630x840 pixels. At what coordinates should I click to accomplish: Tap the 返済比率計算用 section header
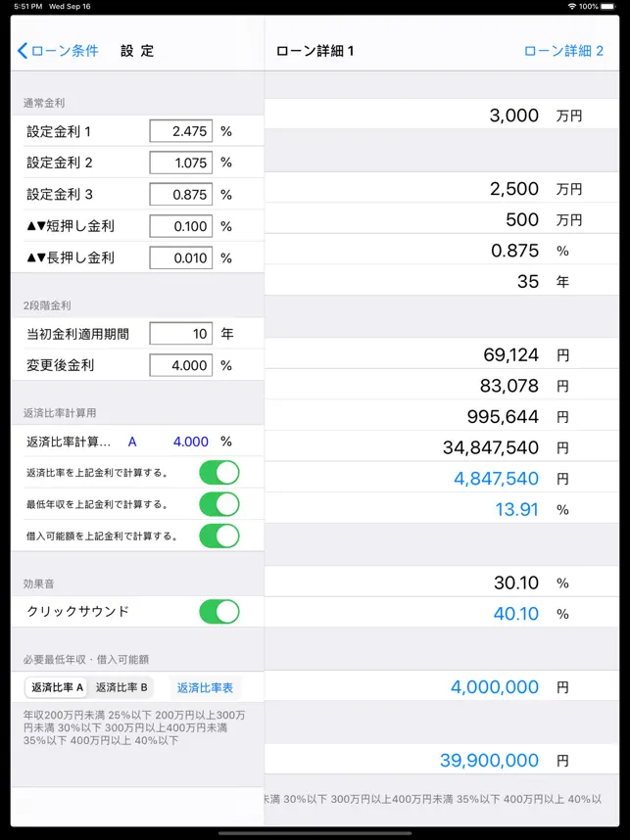click(60, 413)
